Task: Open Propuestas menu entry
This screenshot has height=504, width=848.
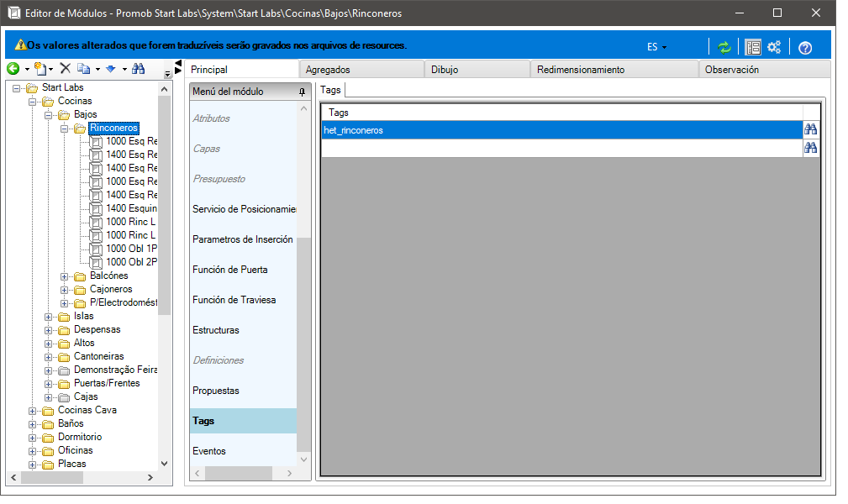Action: [x=244, y=391]
